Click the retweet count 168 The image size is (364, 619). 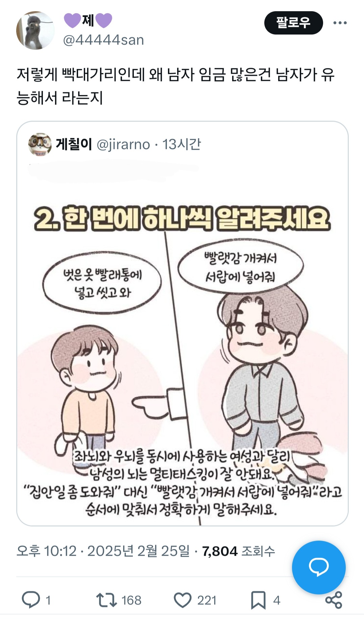[x=131, y=600]
